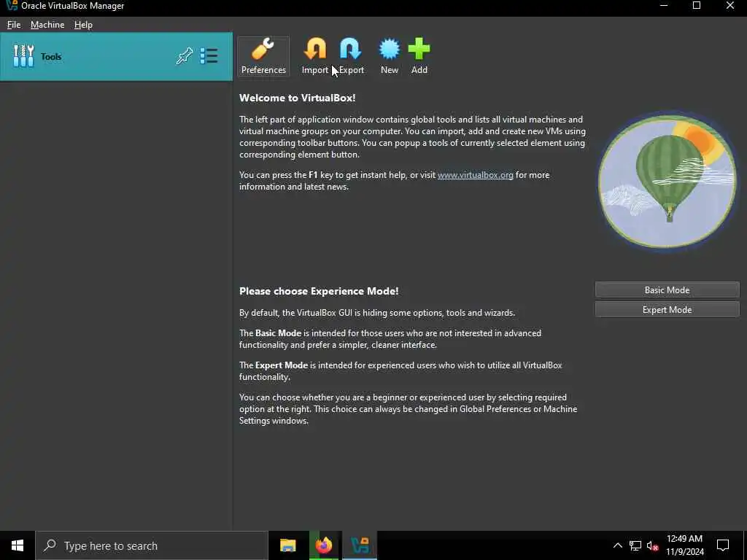
Task: Show hidden system tray icons
Action: pyautogui.click(x=617, y=545)
